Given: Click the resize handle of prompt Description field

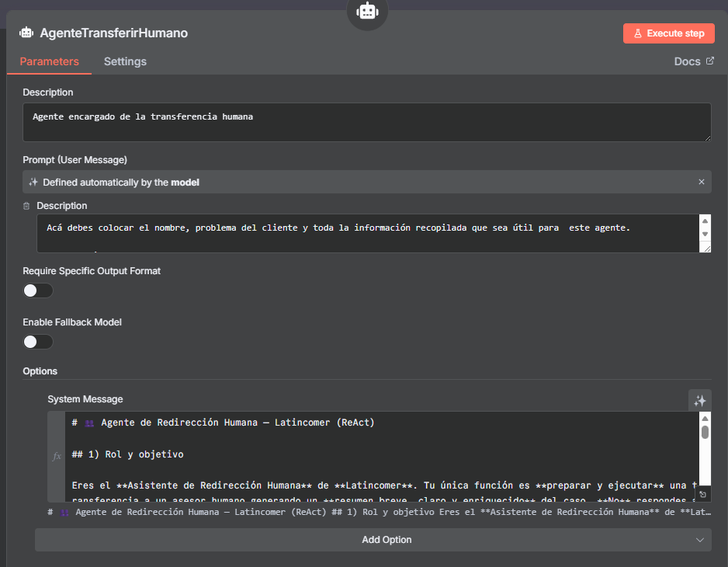Looking at the screenshot, I should [x=706, y=249].
